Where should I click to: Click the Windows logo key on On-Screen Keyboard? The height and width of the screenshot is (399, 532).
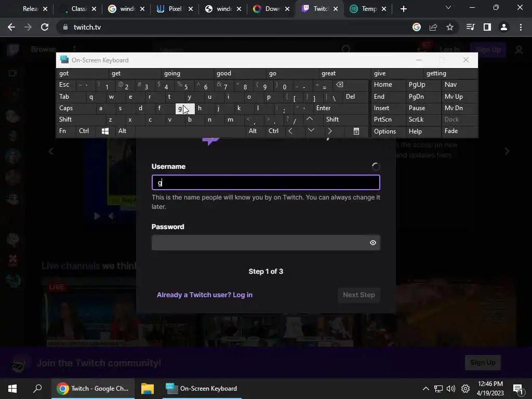click(105, 131)
